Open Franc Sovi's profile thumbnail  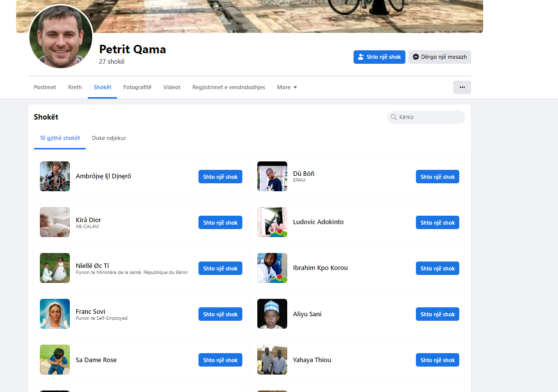pyautogui.click(x=55, y=314)
